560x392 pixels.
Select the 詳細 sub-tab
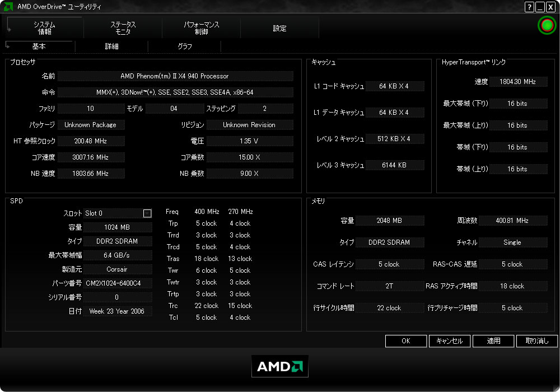(111, 46)
